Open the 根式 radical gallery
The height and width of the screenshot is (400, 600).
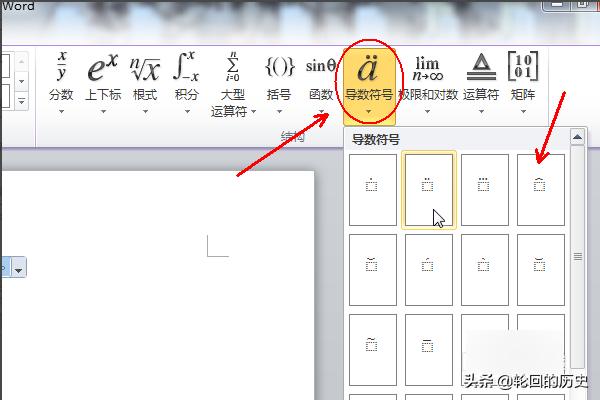[x=145, y=83]
